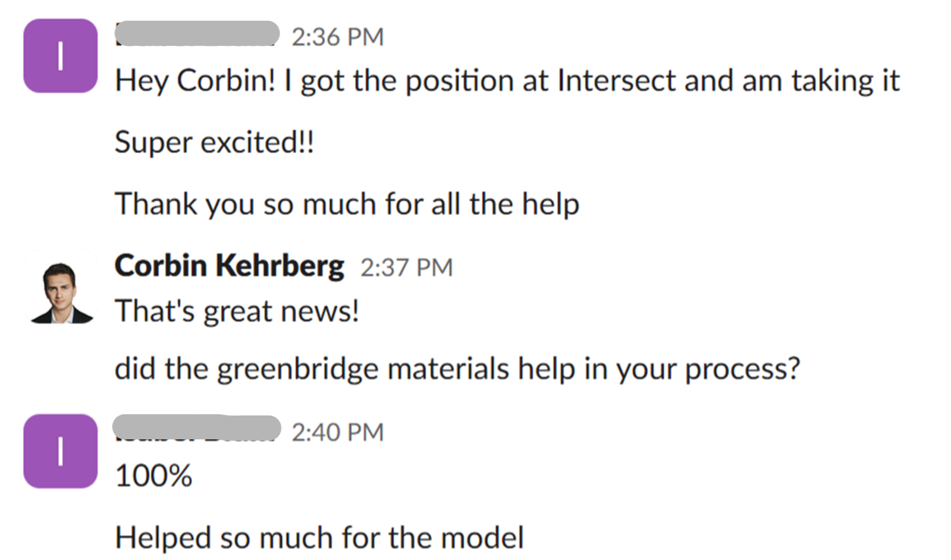The width and height of the screenshot is (951, 560).
Task: Click the "100%" message
Action: tap(153, 476)
